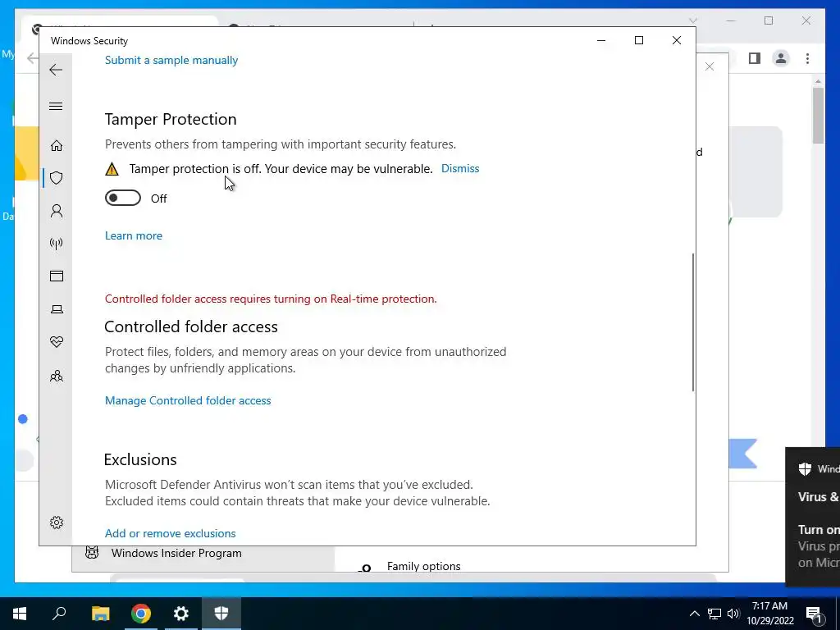Screen dimensions: 840x630
Task: Open volume control tray icon
Action: point(733,614)
